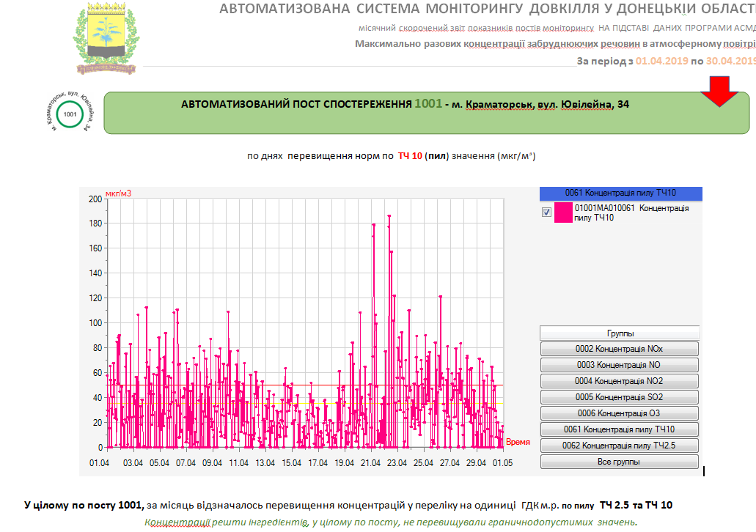Choose the 0006 Концентрація O3 group
This screenshot has height=532, width=756.
coord(619,413)
